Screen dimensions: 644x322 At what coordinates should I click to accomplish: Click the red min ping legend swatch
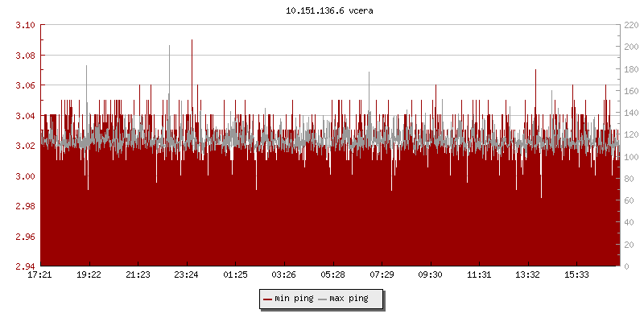[268, 299]
